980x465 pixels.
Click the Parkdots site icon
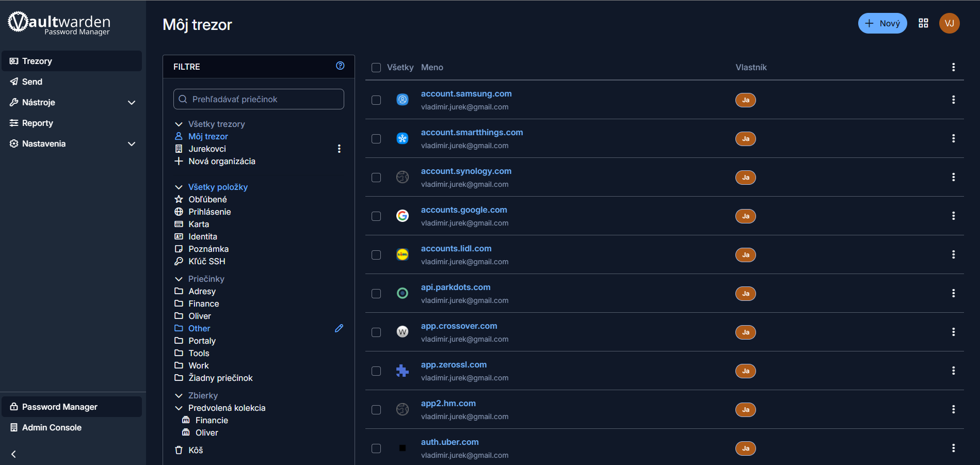(403, 293)
